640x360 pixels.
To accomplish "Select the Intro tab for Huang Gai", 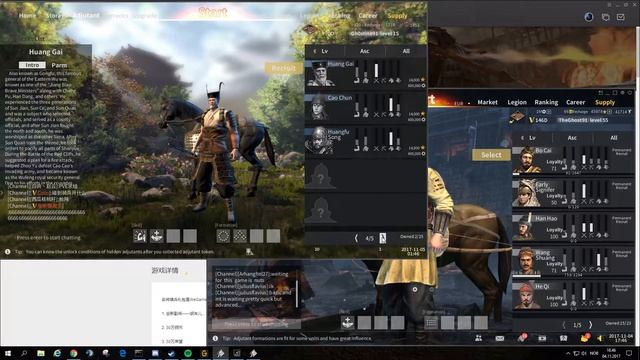I will tap(32, 65).
